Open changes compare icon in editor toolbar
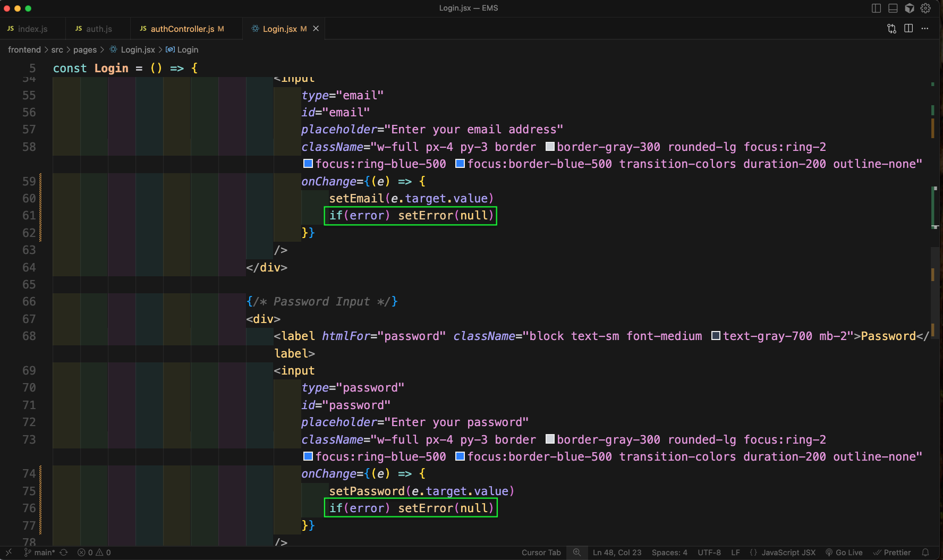This screenshot has width=943, height=560. tap(891, 29)
